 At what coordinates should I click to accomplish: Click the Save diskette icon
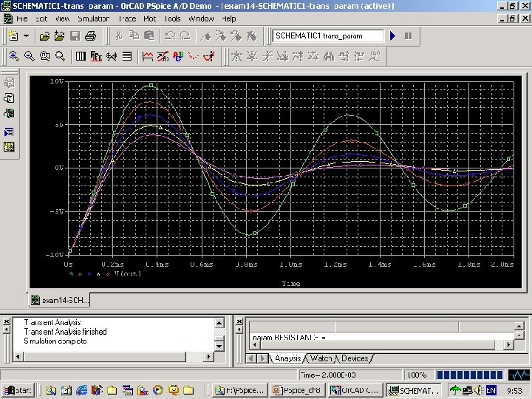[75, 35]
